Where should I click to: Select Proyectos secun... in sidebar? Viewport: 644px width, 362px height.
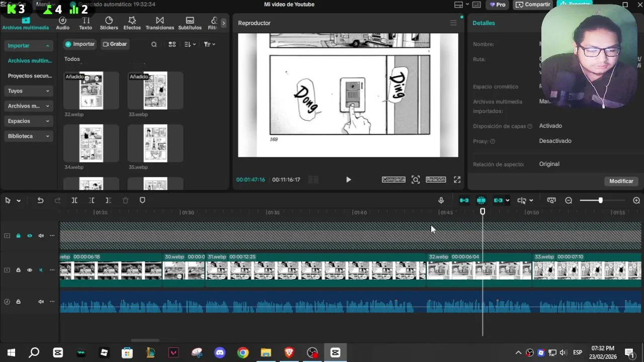[30, 76]
